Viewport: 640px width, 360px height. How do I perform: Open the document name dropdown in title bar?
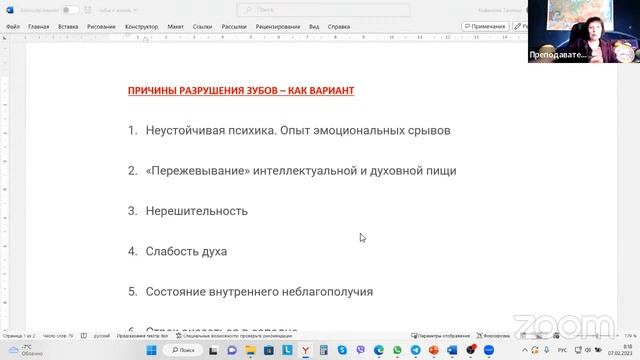coord(118,10)
